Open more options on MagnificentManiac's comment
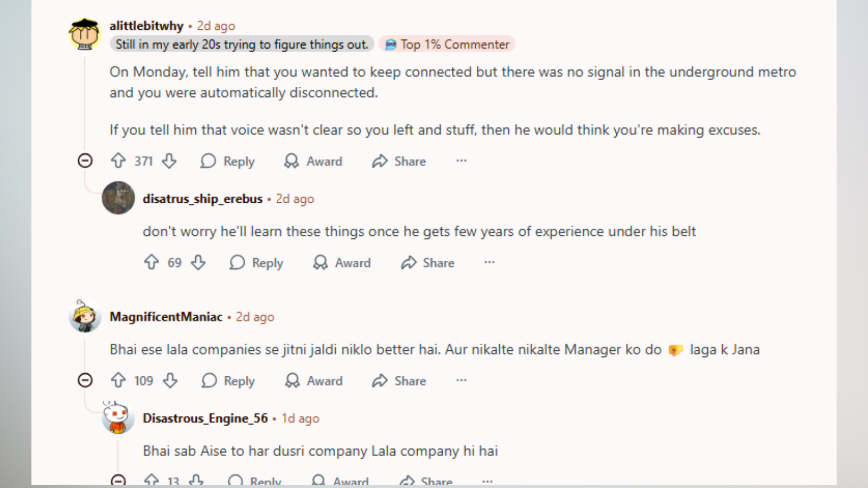Screen dimensions: 868x488 461,380
